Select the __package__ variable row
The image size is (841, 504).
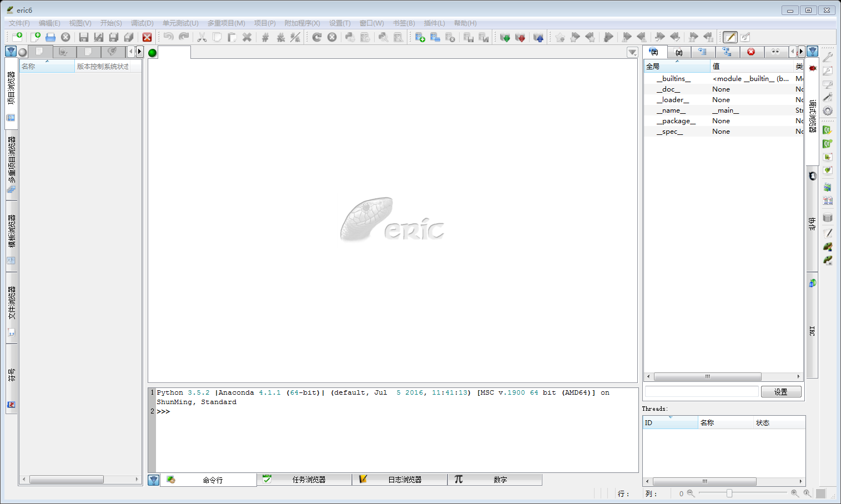tap(724, 121)
